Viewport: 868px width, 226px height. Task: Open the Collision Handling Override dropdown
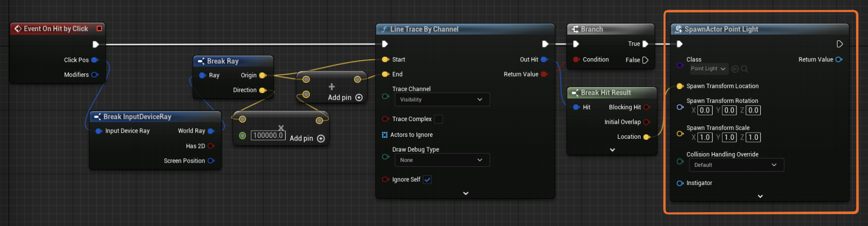(736, 165)
